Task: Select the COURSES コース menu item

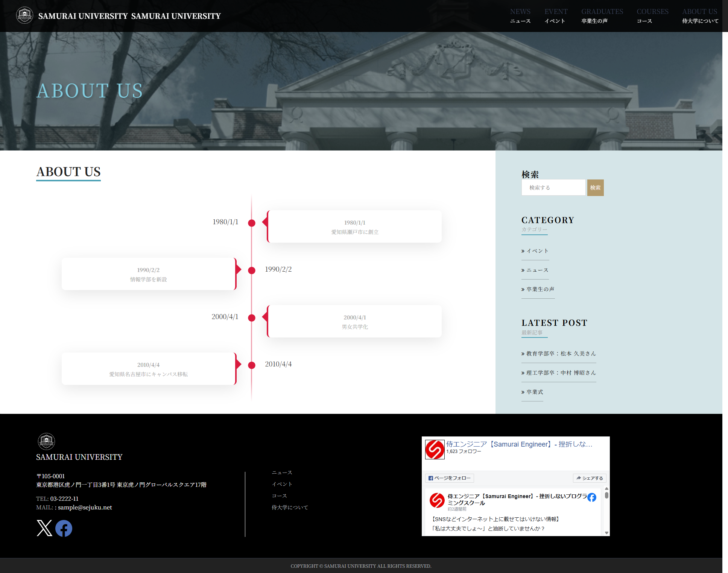Action: click(652, 16)
